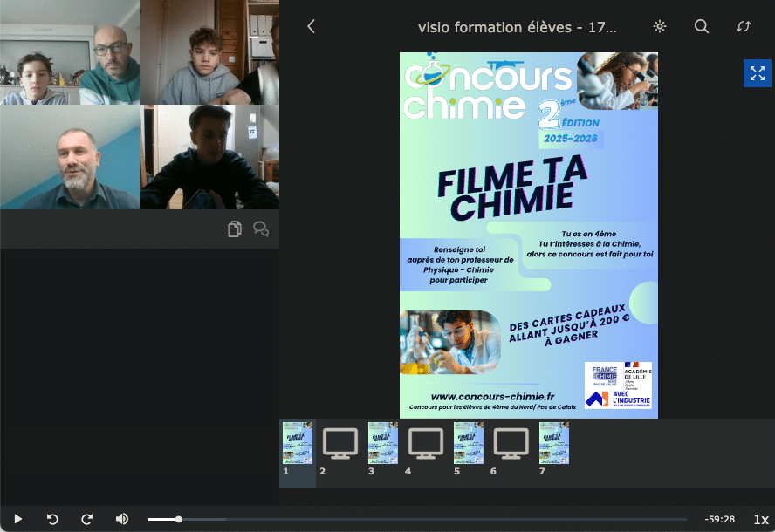The image size is (775, 532).
Task: Swap the presentation and webcam layout
Action: [x=744, y=26]
